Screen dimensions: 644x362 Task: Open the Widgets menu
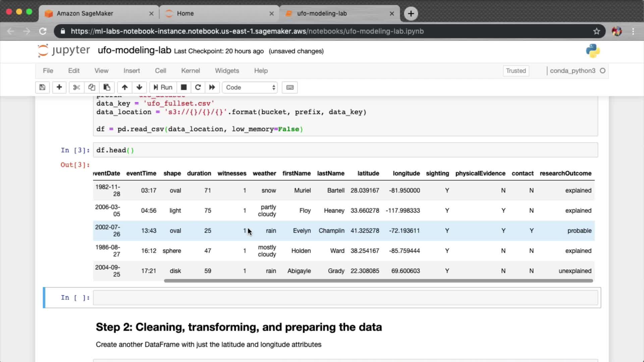[227, 71]
